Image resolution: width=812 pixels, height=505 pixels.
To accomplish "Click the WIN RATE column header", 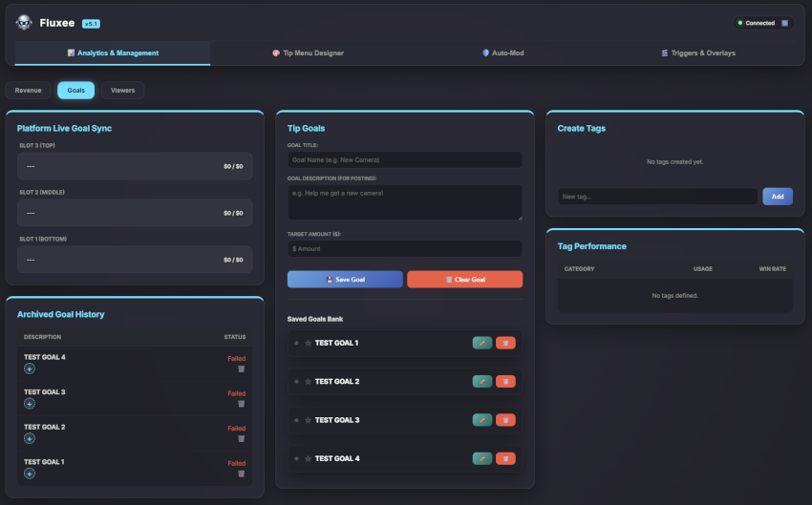I will [772, 269].
